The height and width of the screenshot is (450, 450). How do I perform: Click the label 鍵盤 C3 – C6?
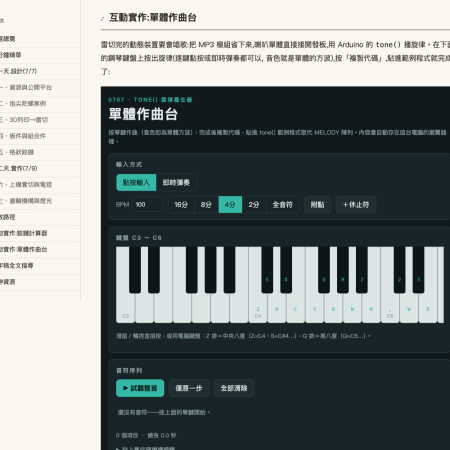(x=139, y=238)
